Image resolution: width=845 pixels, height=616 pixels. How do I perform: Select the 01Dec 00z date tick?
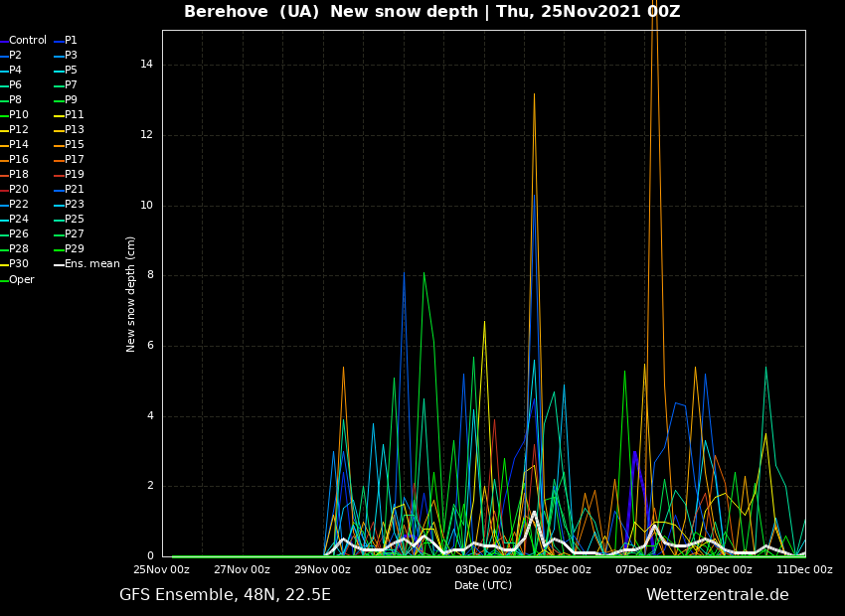point(403,570)
